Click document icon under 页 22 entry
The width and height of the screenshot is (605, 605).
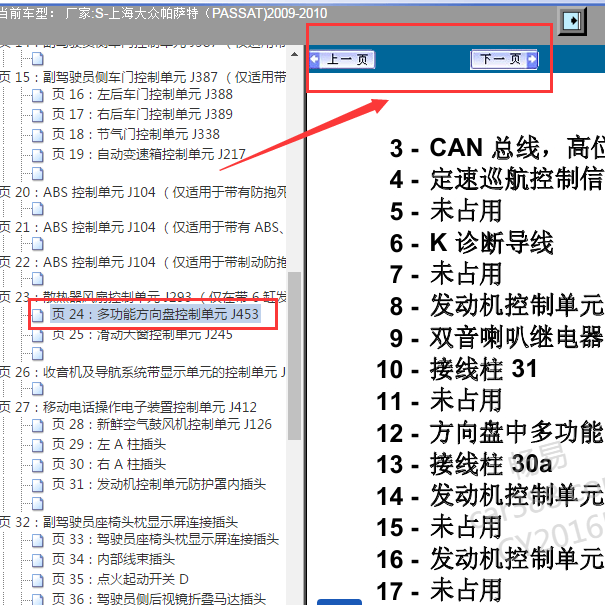tap(37, 279)
